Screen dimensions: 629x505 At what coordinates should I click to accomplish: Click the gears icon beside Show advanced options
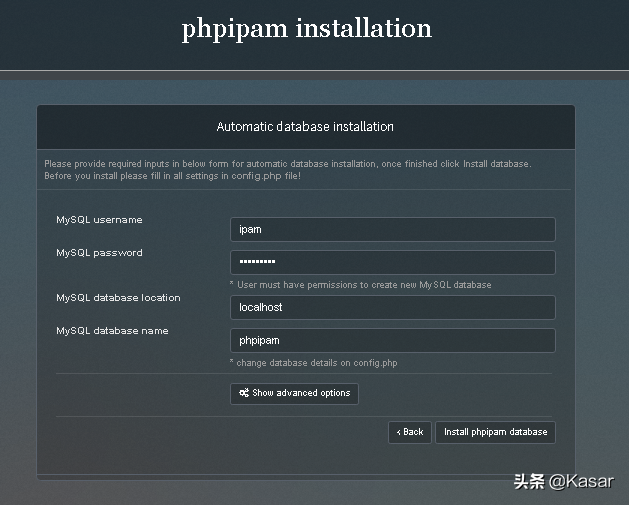click(244, 393)
